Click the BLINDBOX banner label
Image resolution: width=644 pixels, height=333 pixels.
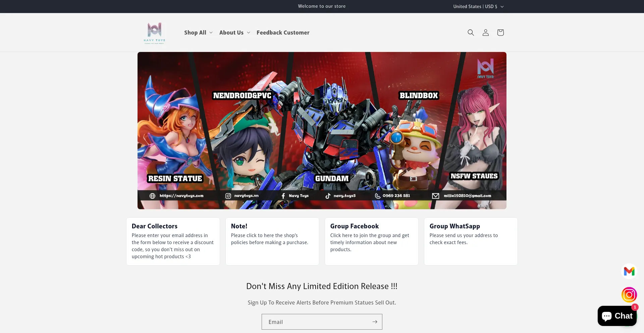(419, 96)
